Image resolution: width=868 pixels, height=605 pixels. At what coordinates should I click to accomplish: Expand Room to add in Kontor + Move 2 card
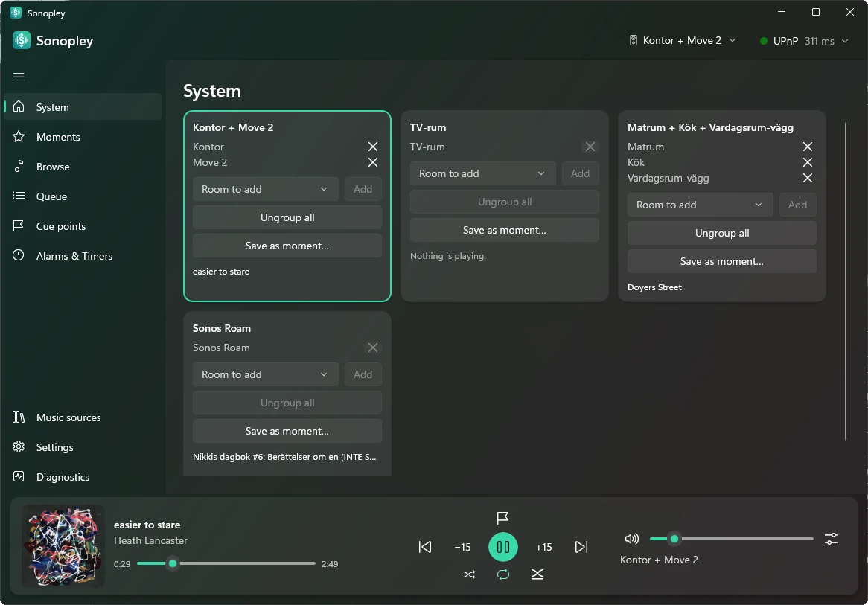(x=265, y=189)
